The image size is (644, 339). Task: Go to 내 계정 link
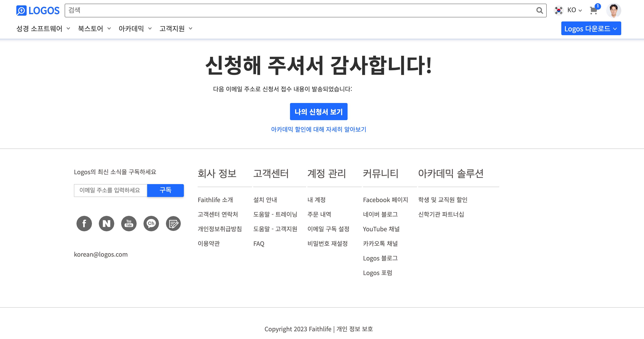(316, 200)
